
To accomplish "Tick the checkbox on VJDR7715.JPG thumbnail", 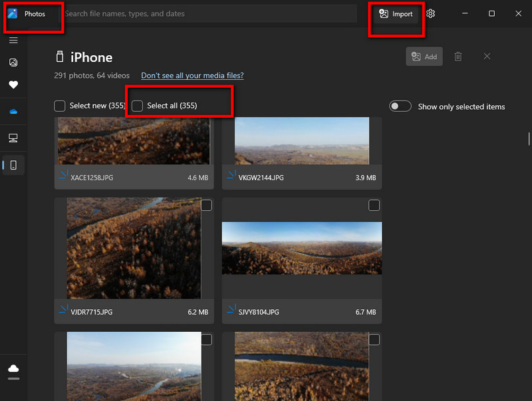I will click(207, 205).
